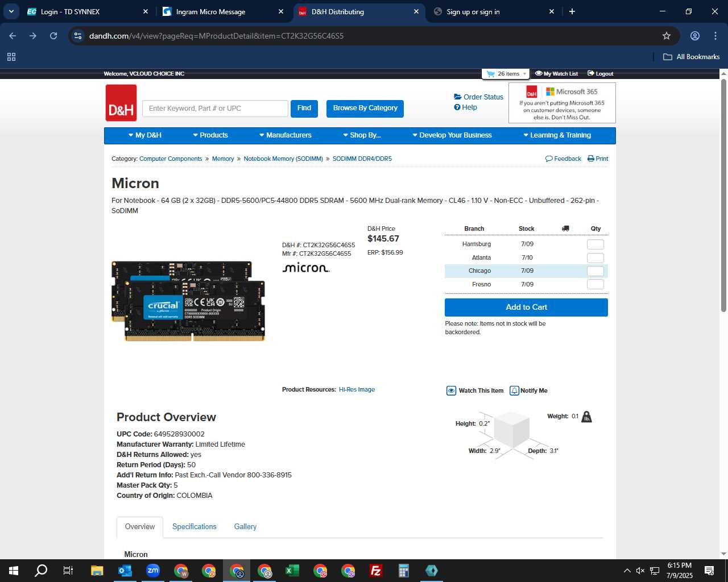Click the site information icon
The width and height of the screenshot is (728, 582).
(x=78, y=36)
